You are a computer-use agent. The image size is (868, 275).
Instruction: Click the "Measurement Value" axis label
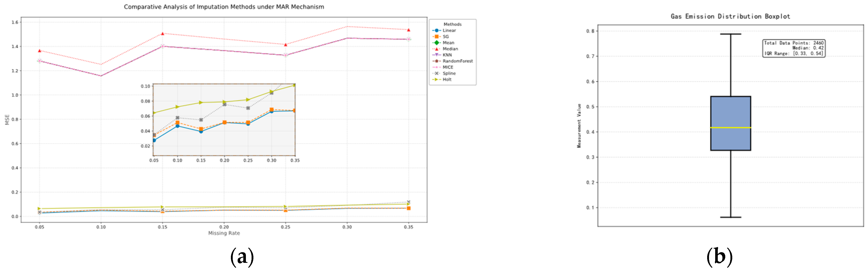coord(579,126)
